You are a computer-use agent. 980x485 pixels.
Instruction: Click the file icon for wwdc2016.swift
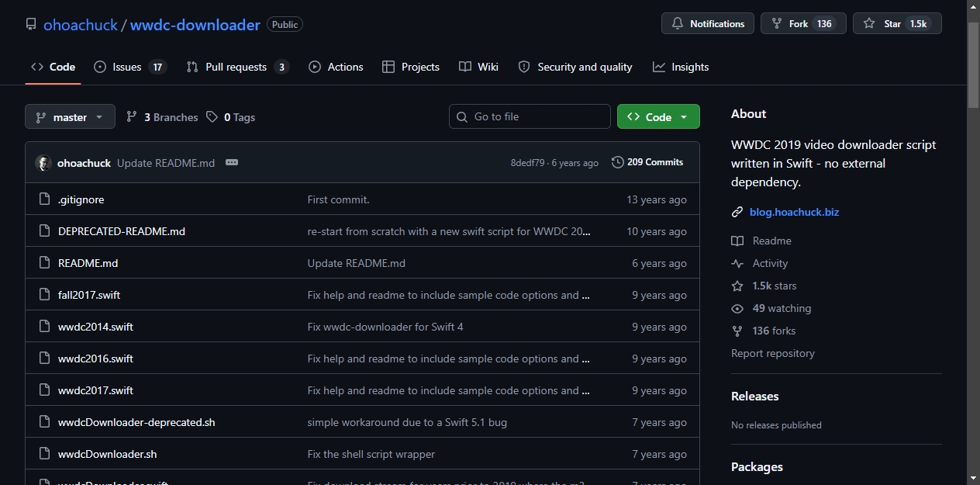[44, 359]
